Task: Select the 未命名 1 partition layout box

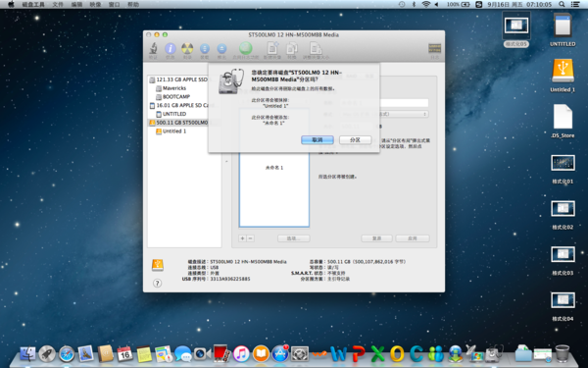Action: 274,168
